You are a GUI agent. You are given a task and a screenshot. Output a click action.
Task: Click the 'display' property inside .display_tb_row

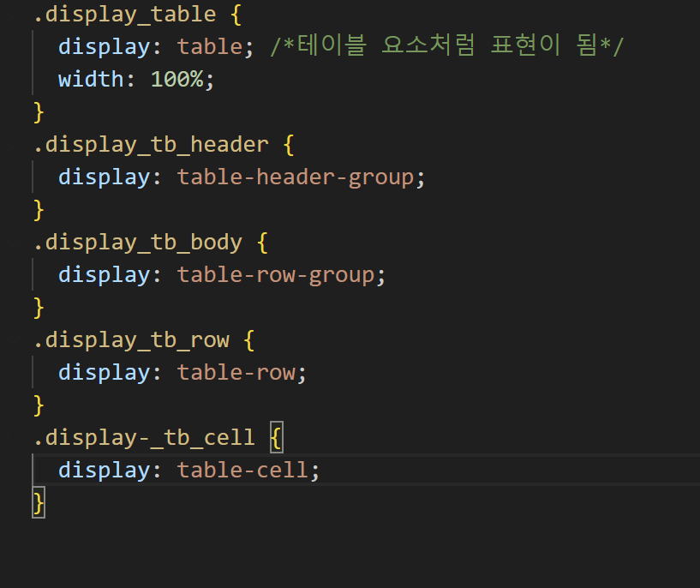(x=104, y=374)
